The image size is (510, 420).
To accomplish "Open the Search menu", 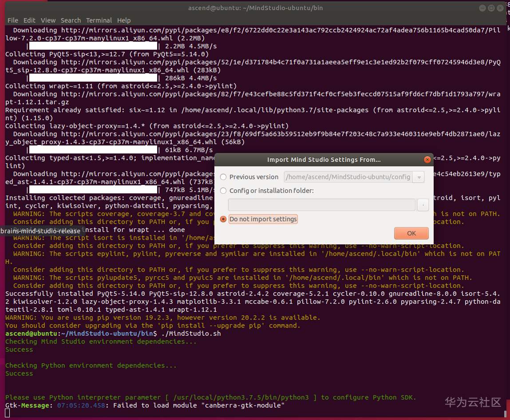I will click(71, 20).
